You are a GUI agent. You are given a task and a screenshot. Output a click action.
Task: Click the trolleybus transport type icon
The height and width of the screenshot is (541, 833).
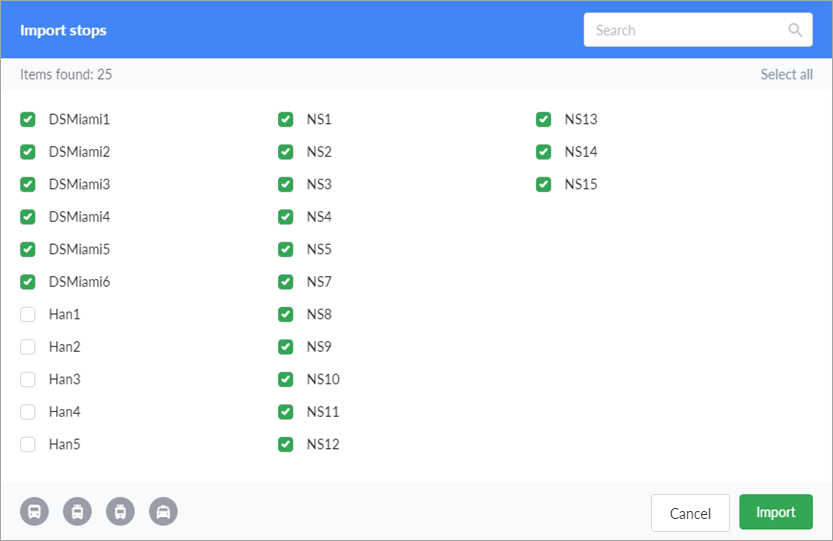pyautogui.click(x=77, y=512)
